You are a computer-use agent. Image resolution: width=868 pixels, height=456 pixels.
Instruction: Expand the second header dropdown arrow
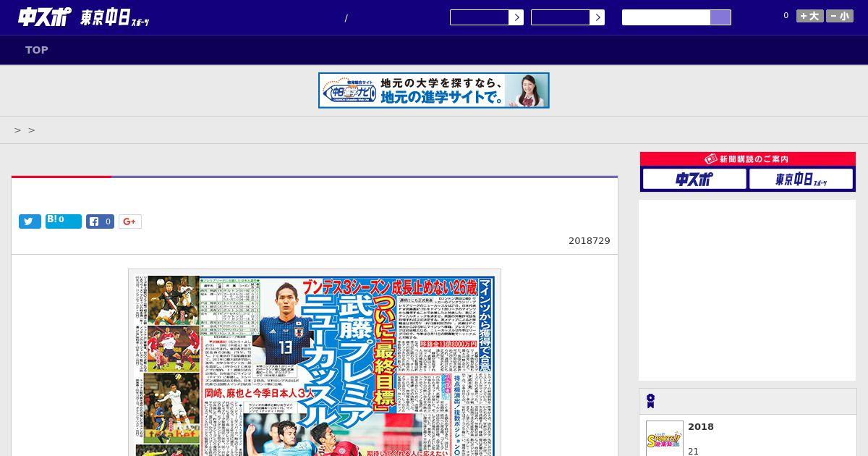click(x=597, y=17)
